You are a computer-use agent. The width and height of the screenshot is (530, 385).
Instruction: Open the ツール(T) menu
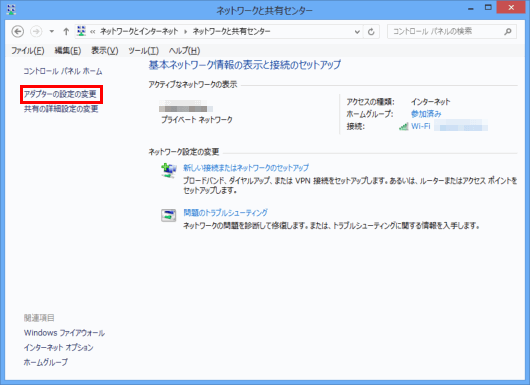143,51
